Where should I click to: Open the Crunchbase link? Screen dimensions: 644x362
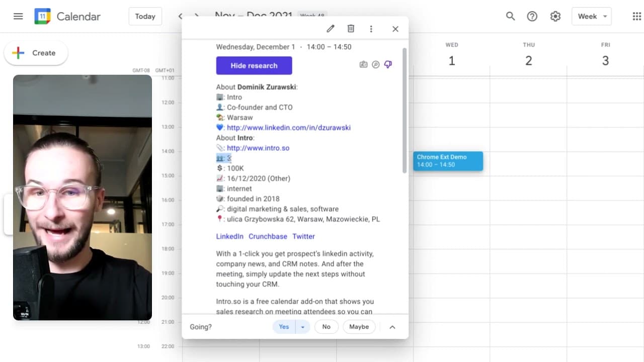click(268, 236)
